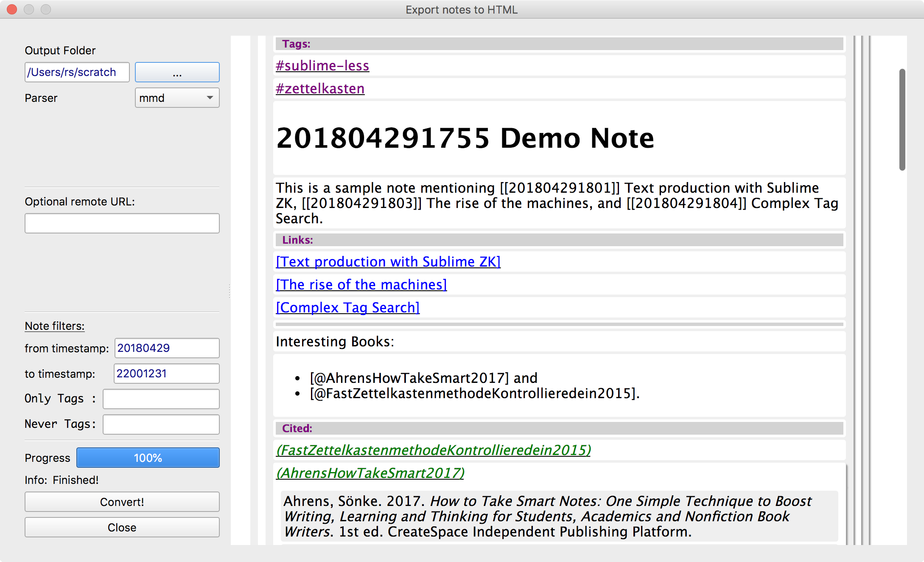Screen dimensions: 924x562
Task: Click the 100% progress bar
Action: coord(148,458)
